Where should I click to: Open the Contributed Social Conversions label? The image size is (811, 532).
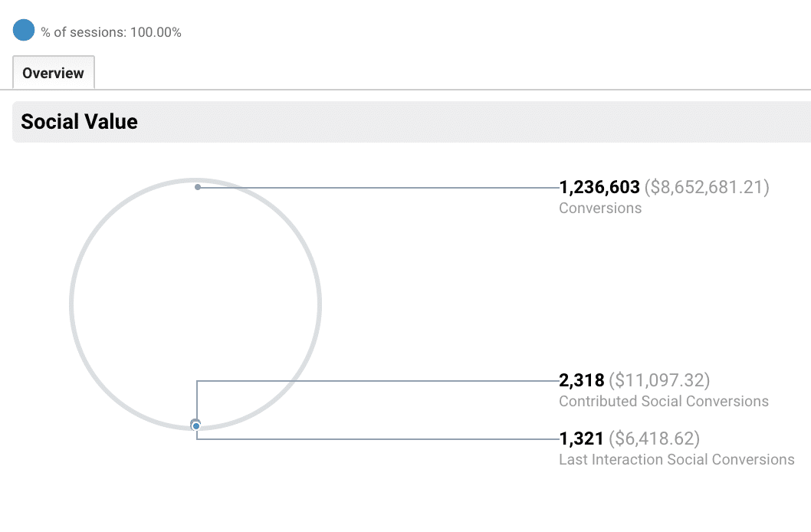(x=664, y=401)
